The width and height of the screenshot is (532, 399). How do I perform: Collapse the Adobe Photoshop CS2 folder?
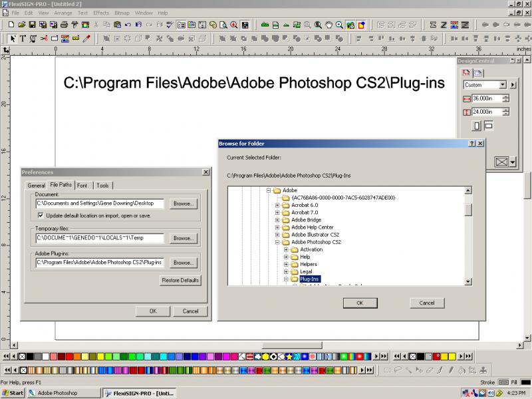[277, 242]
